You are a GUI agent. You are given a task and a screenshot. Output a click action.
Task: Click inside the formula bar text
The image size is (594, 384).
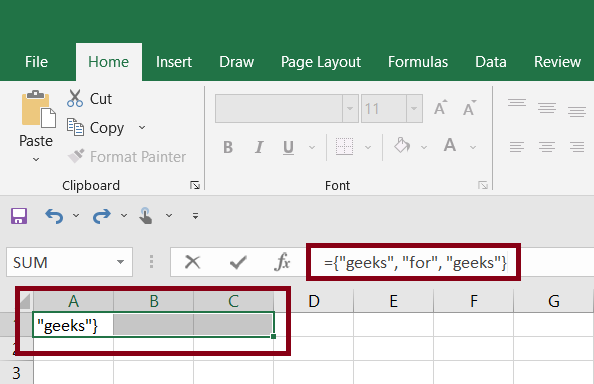coord(415,262)
